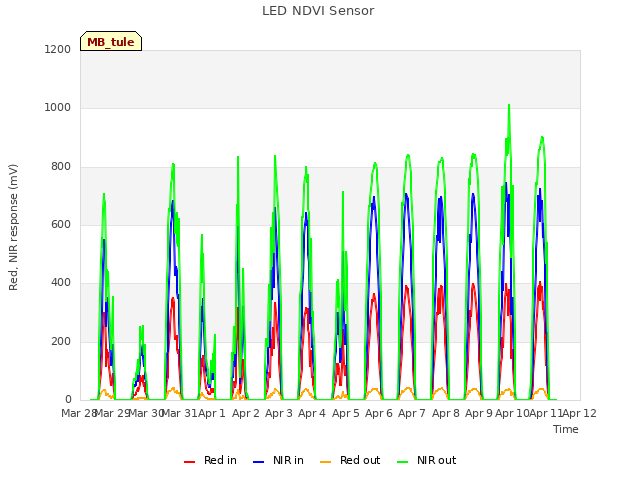The image size is (640, 480).
Task: Click the Apr 9 date label
Action: click(x=479, y=413)
